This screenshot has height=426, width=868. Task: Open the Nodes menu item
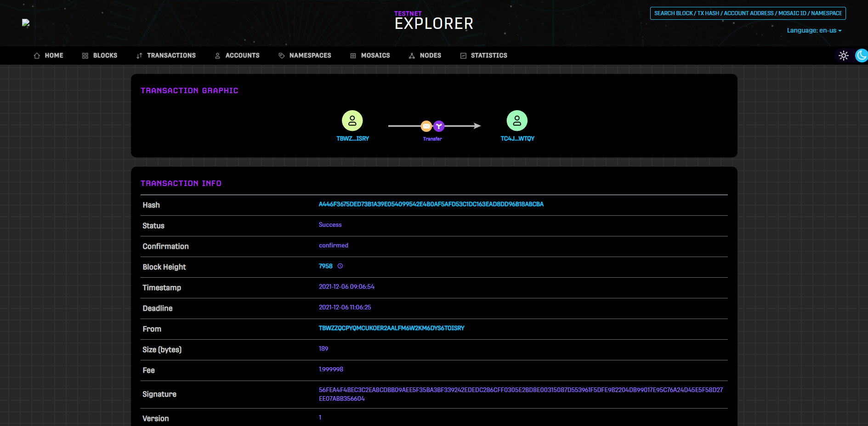pyautogui.click(x=425, y=56)
